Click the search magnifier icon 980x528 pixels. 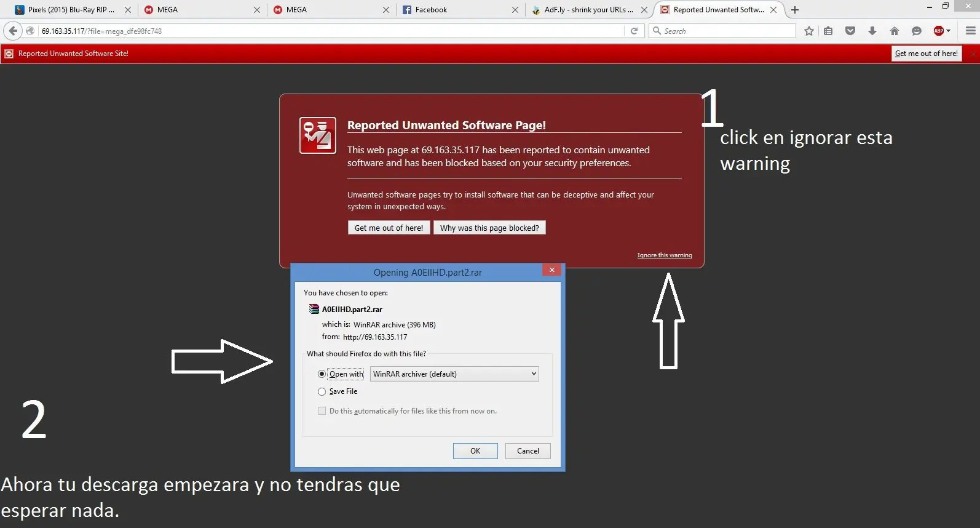pos(657,31)
